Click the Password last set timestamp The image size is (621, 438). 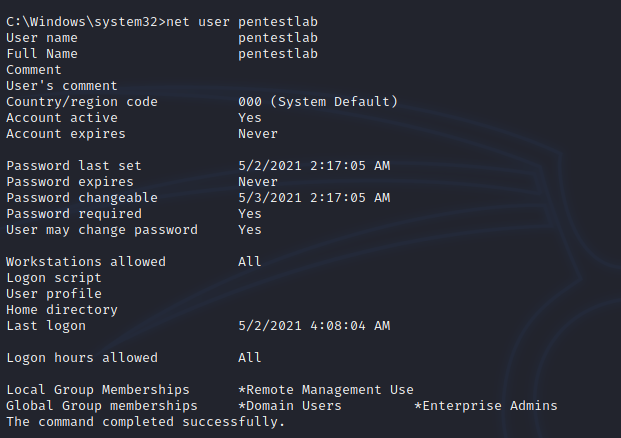click(314, 166)
